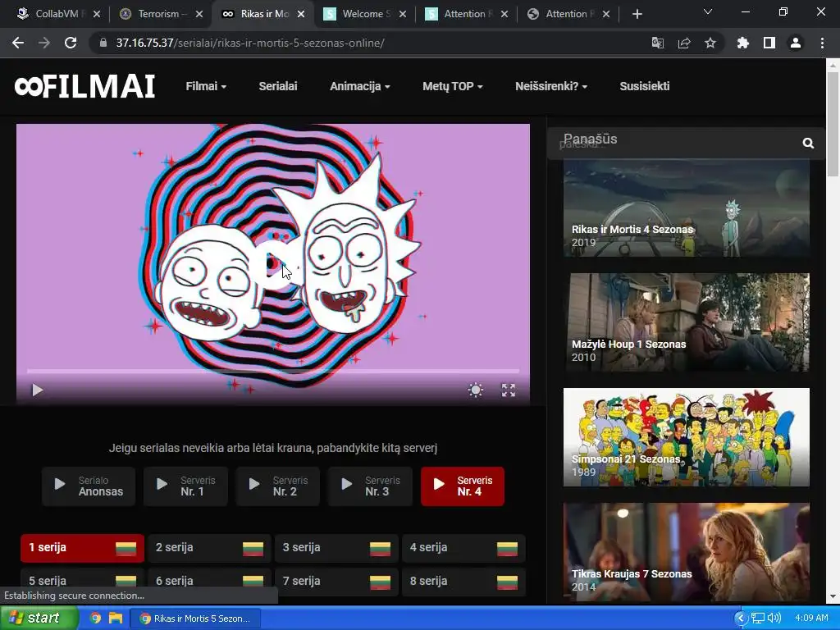Click the address bar URL
840x630 pixels.
coord(249,43)
